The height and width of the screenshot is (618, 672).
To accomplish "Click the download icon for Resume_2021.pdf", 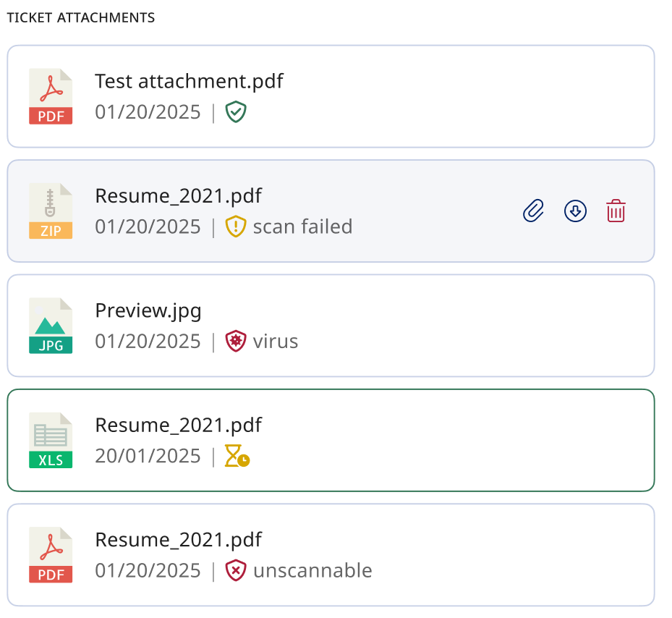I will click(575, 211).
